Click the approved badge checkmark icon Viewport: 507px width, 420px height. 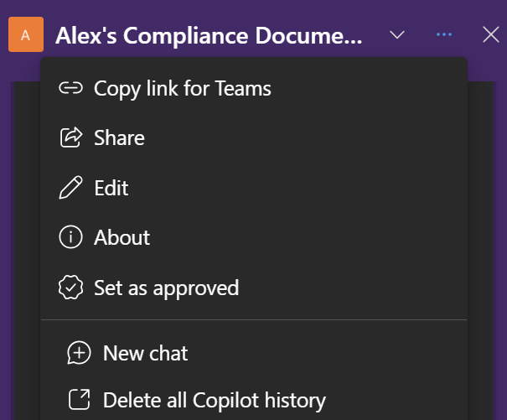point(71,288)
